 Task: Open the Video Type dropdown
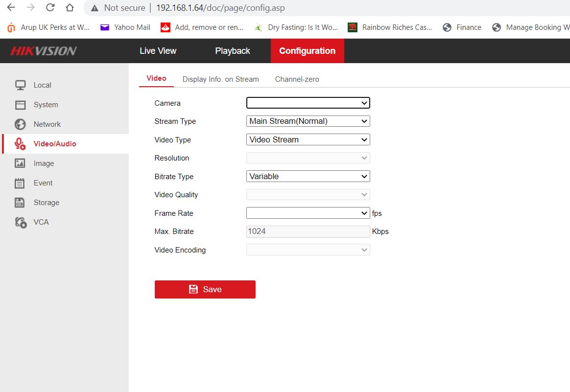pyautogui.click(x=308, y=139)
